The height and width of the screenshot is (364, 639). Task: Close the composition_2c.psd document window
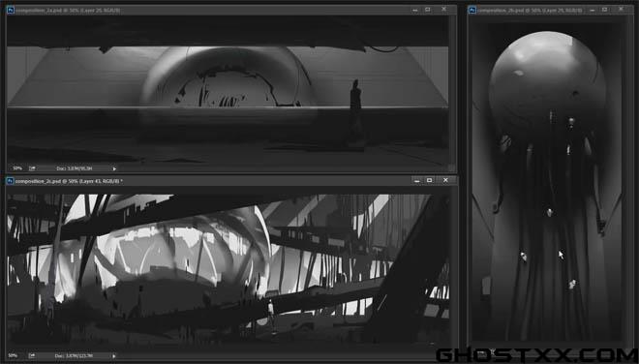pos(445,180)
